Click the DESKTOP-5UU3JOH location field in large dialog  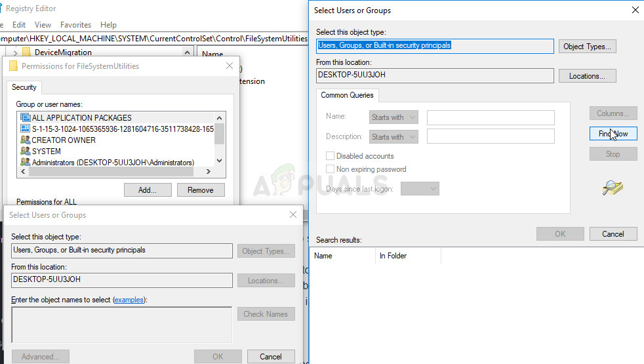[435, 75]
